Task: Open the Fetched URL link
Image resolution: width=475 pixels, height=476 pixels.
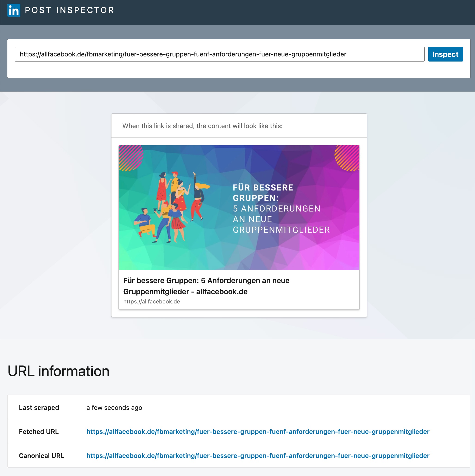Action: [x=258, y=432]
